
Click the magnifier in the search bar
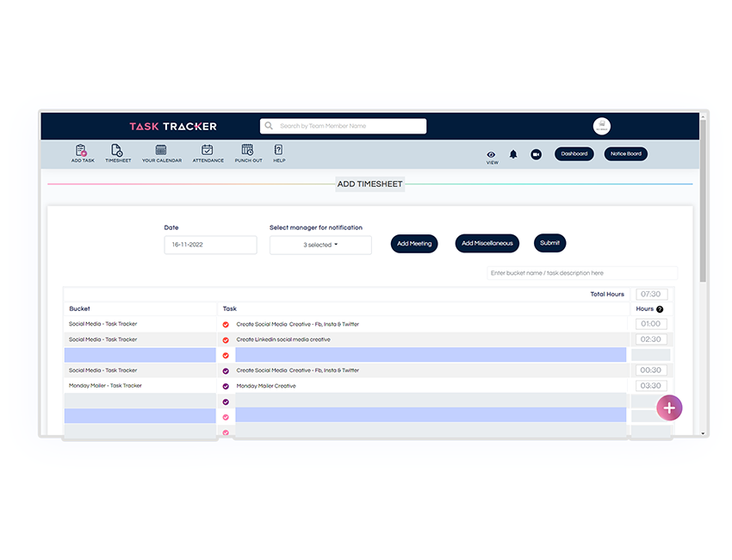coord(269,126)
